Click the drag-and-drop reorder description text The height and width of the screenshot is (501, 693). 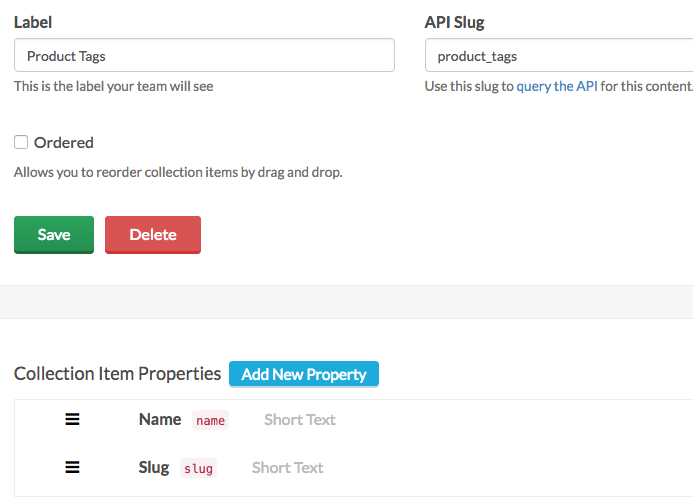tap(178, 172)
